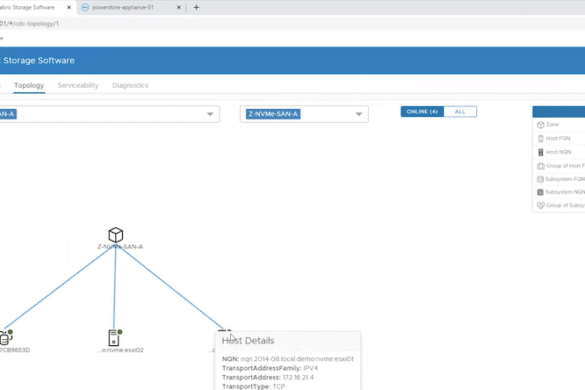Click the subsystem node icon ending 7CB9653D
This screenshot has height=390, width=585.
(5, 338)
